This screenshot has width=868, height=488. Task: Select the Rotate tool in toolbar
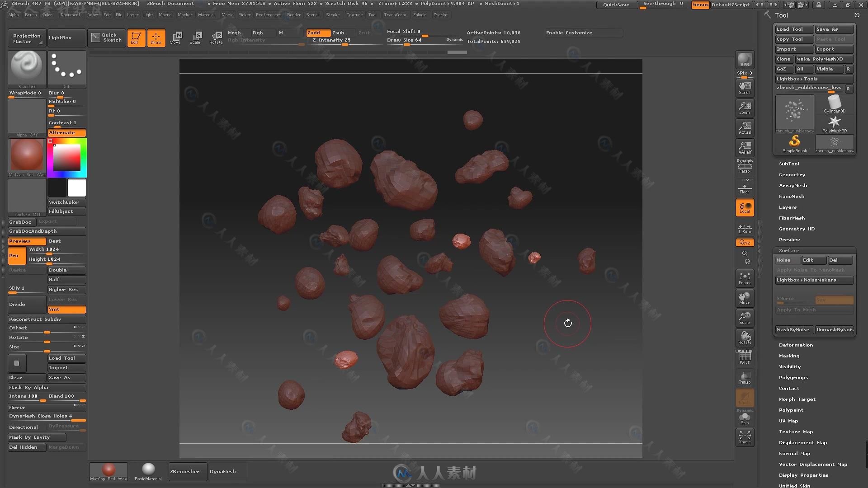click(216, 37)
